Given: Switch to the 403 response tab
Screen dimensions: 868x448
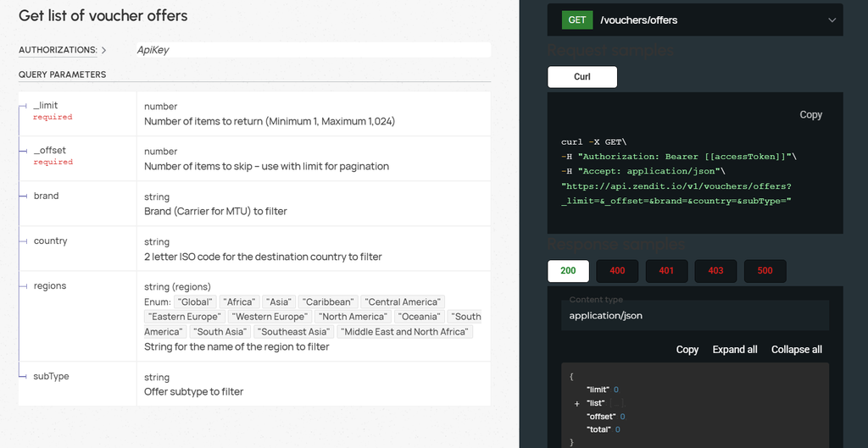Looking at the screenshot, I should [715, 271].
